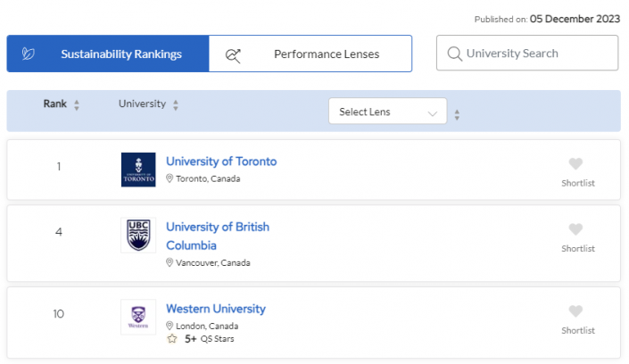Click the sort arrows beside Select Lens
The height and width of the screenshot is (364, 629).
457,115
